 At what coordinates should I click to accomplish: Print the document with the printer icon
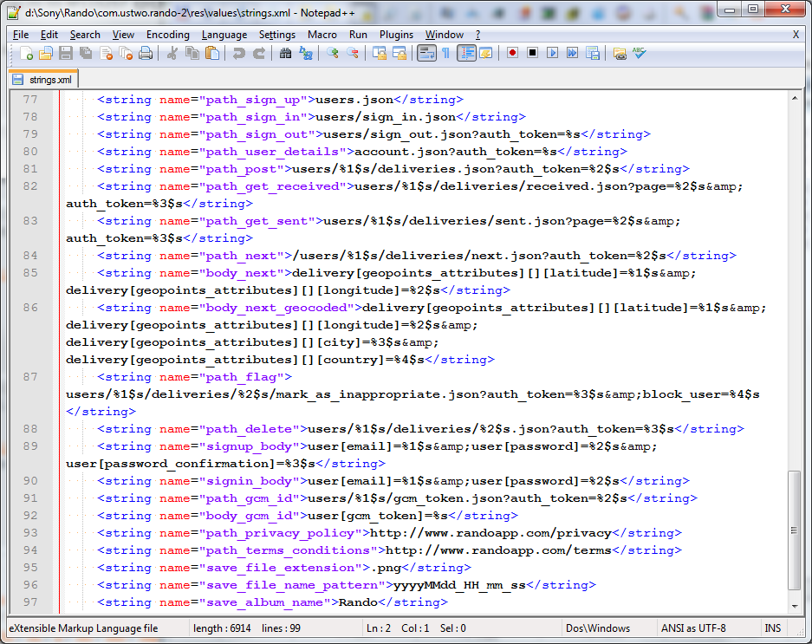146,53
